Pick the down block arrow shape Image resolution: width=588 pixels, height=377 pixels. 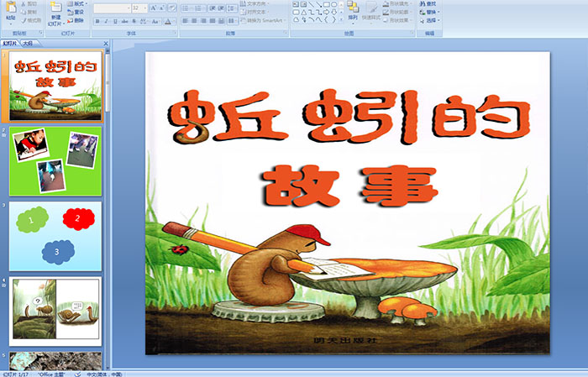point(333,13)
